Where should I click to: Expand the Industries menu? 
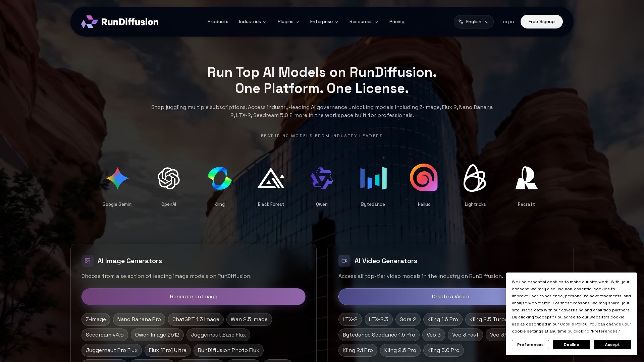[x=253, y=22]
